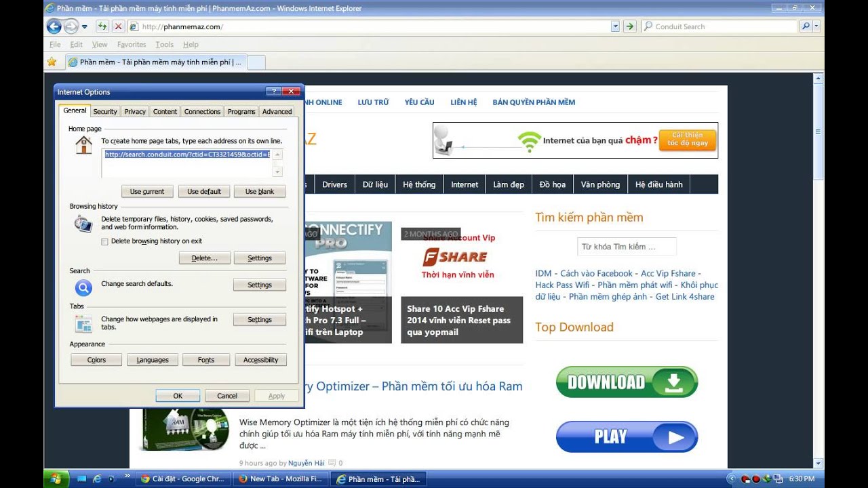Open the View menu
The height and width of the screenshot is (488, 868).
100,45
